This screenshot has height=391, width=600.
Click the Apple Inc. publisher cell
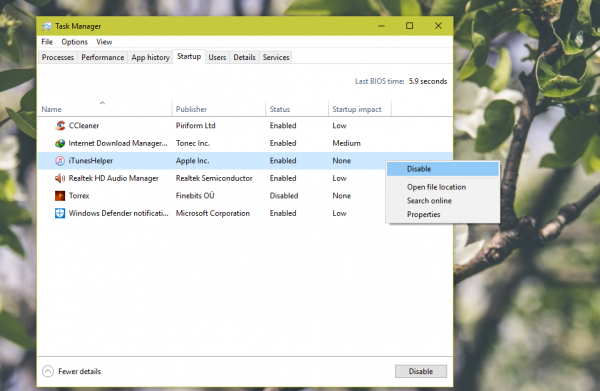coord(192,161)
